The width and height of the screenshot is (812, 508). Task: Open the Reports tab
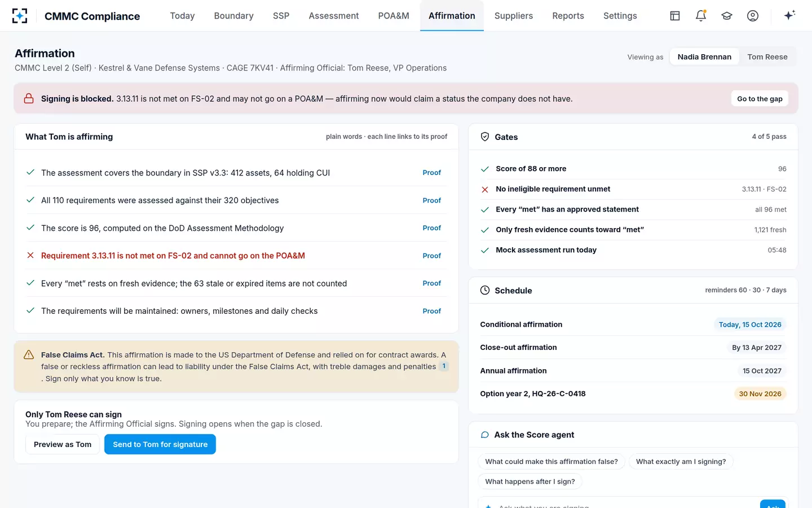pyautogui.click(x=568, y=16)
